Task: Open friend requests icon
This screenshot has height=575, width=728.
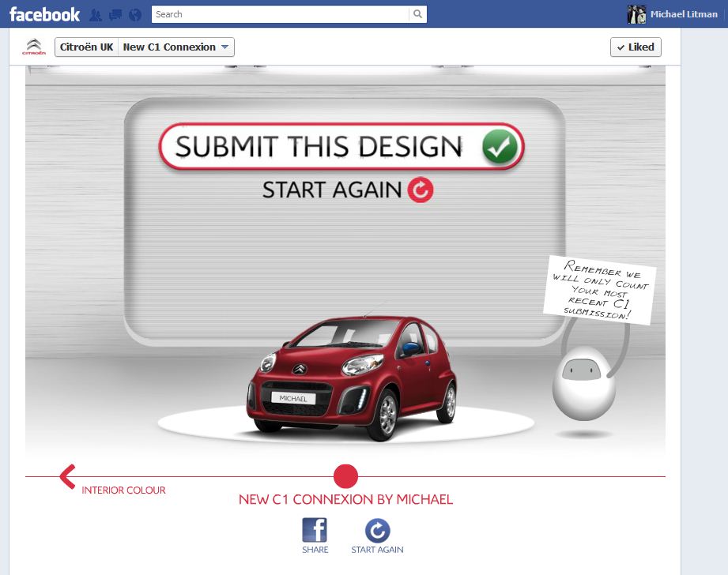Action: point(96,15)
